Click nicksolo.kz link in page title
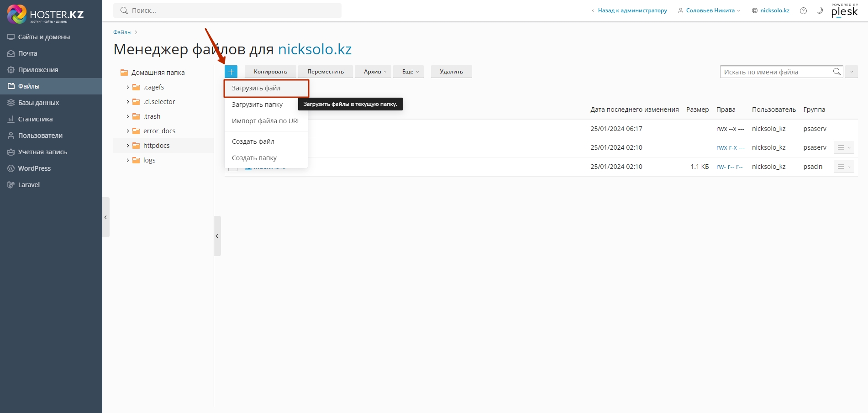The image size is (868, 413). pyautogui.click(x=315, y=49)
